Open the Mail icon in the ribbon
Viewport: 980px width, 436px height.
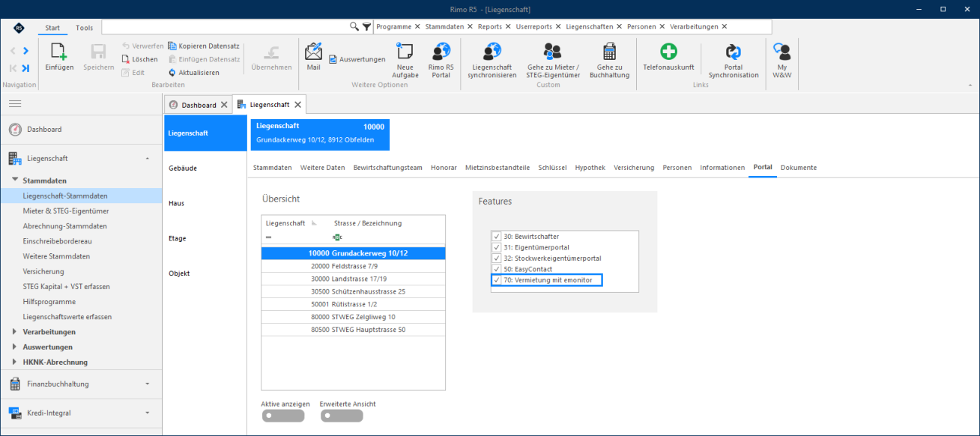pyautogui.click(x=313, y=52)
